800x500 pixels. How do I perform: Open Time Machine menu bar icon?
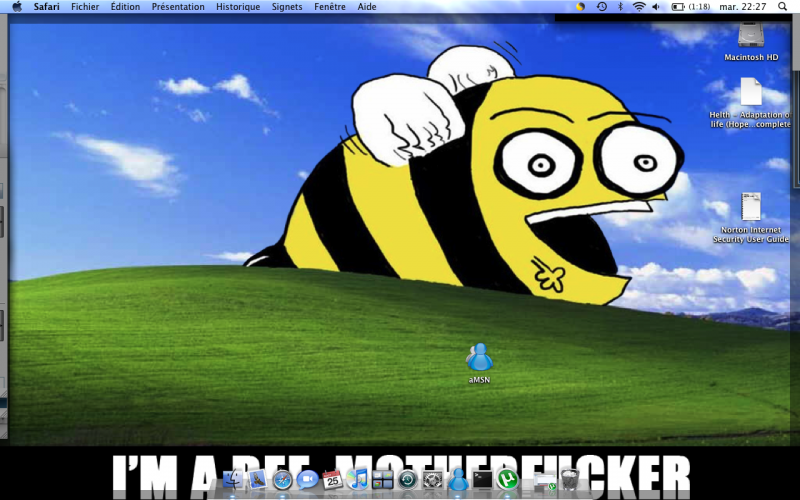coord(602,7)
